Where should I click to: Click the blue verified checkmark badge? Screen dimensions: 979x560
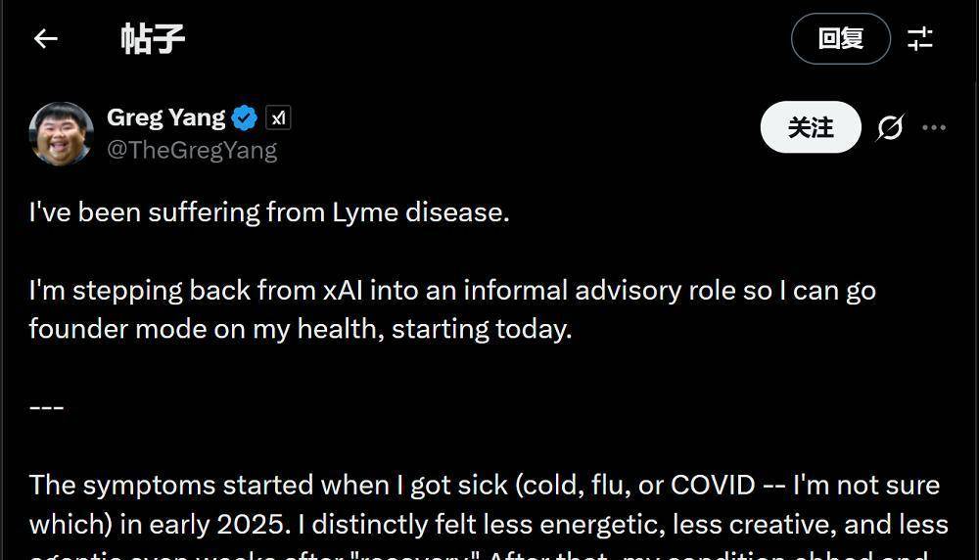pyautogui.click(x=245, y=118)
